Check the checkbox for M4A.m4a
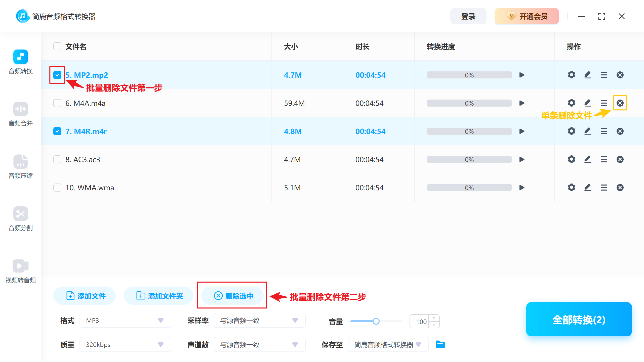Image resolution: width=644 pixels, height=362 pixels. (x=57, y=103)
